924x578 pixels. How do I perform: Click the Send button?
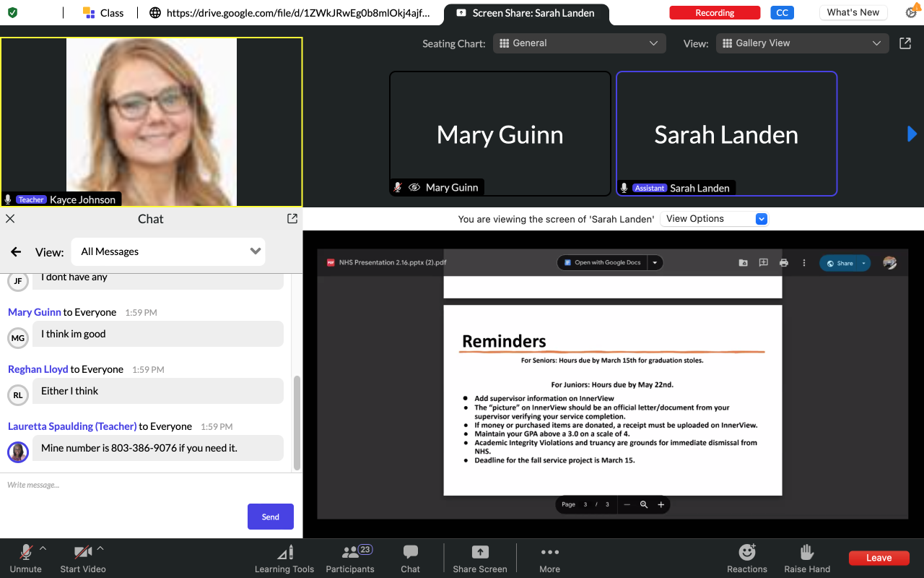point(270,517)
